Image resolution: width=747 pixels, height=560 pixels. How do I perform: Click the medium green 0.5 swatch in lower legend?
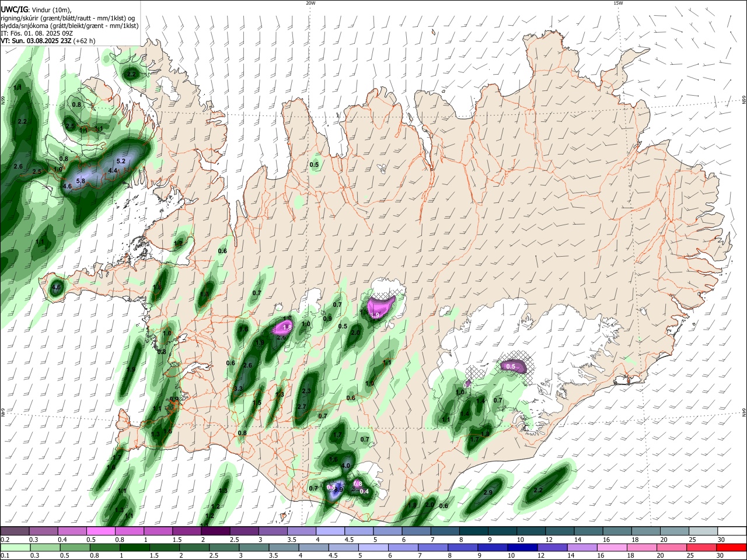(x=75, y=547)
